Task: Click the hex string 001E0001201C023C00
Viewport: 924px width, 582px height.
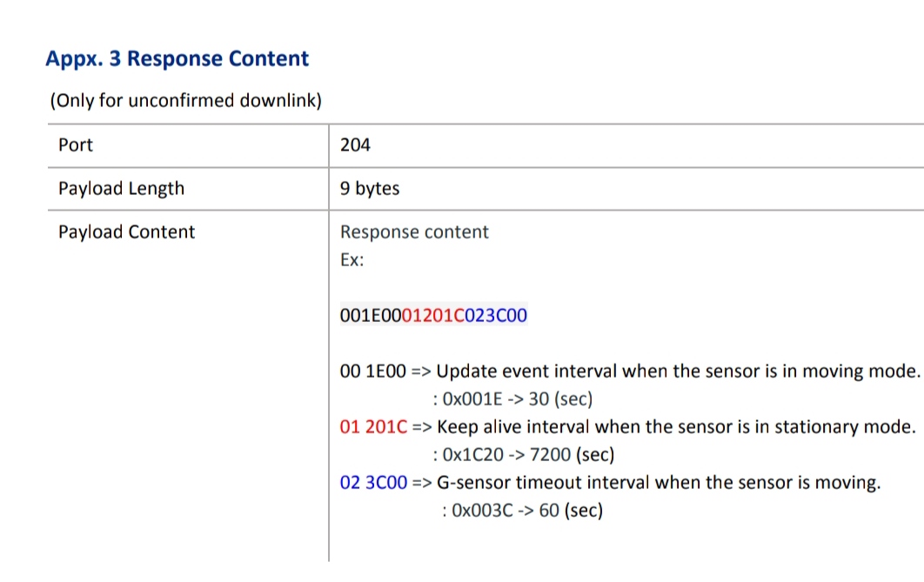Action: click(433, 315)
